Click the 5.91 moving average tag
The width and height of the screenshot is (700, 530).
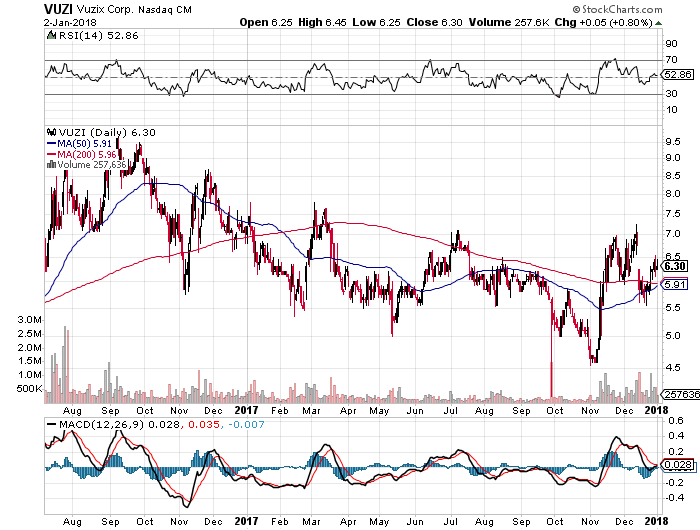tap(675, 284)
